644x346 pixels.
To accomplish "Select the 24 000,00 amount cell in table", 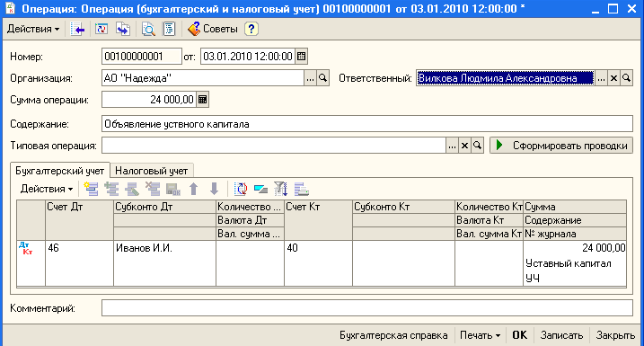I will click(x=575, y=248).
